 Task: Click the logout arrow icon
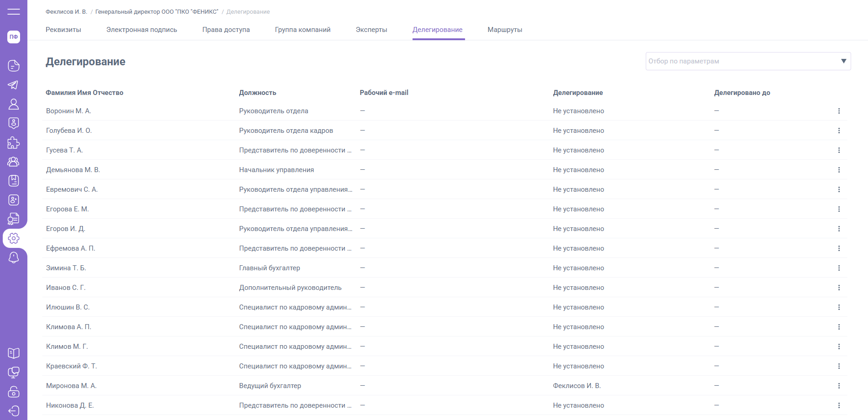[x=14, y=411]
